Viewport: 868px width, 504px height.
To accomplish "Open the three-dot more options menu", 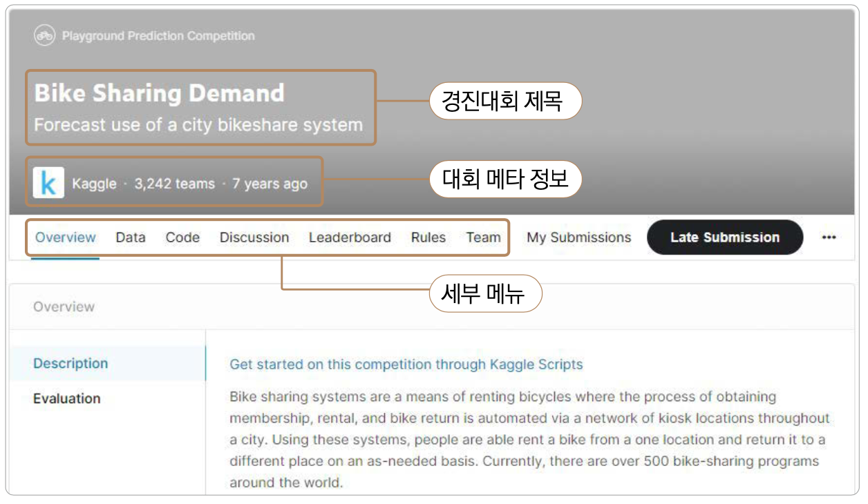I will click(829, 238).
